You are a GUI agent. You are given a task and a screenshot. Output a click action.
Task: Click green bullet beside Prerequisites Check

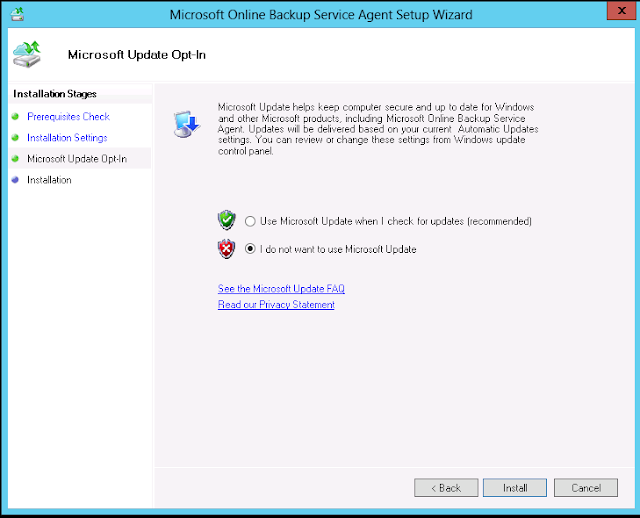[16, 117]
